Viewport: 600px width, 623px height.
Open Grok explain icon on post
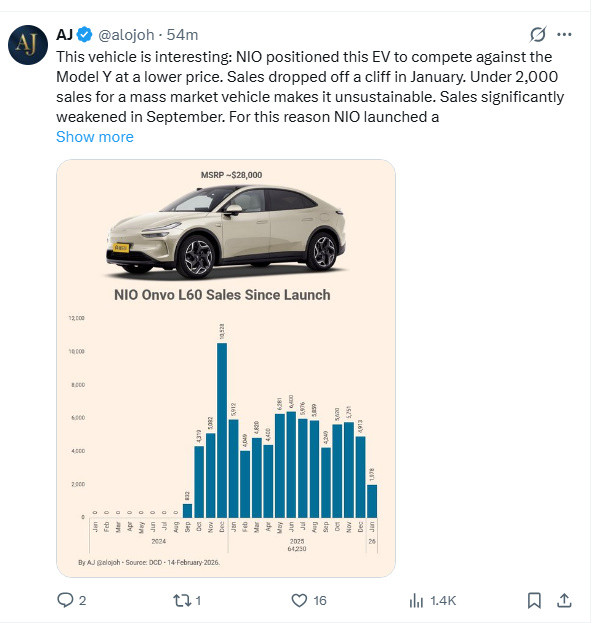(x=539, y=34)
